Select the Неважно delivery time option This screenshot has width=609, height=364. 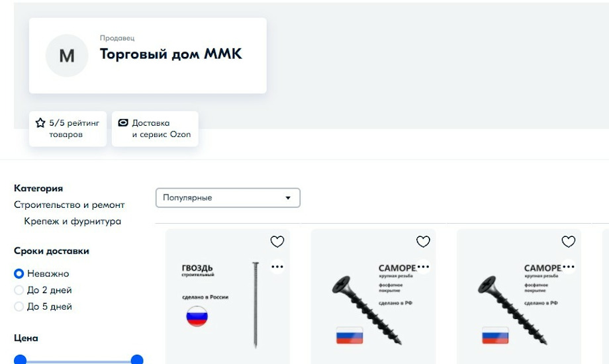[19, 273]
